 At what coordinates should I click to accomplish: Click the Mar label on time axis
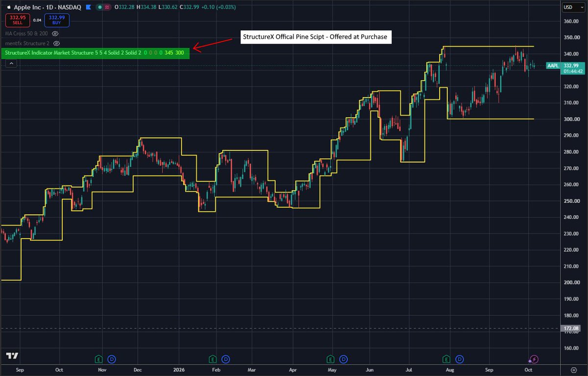coord(251,370)
